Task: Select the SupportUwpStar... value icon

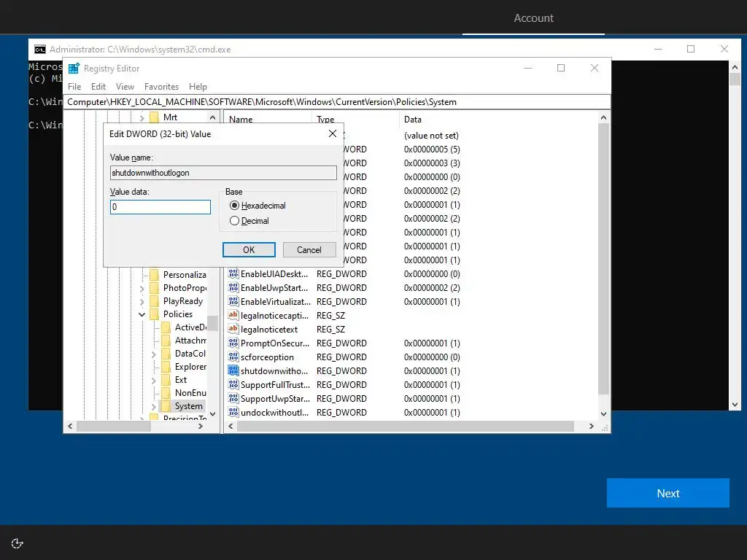Action: (233, 398)
